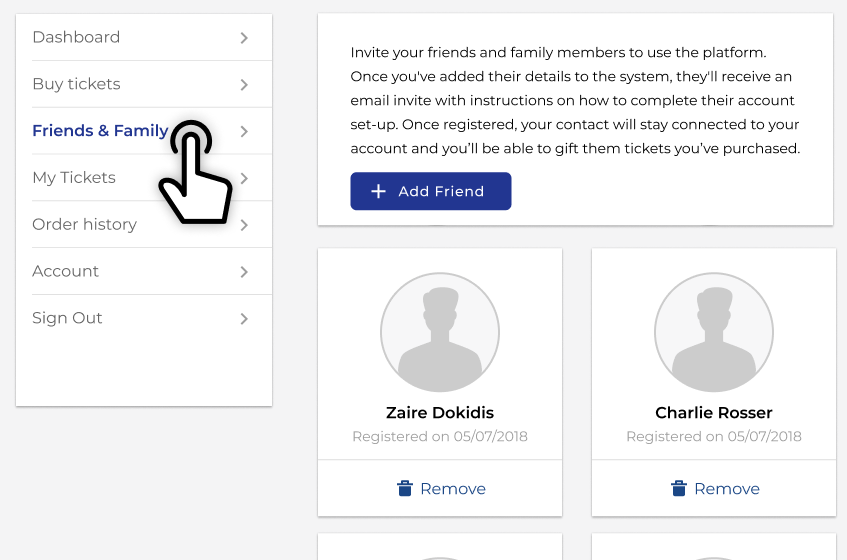This screenshot has height=560, width=847.
Task: Click the plus icon in Add Friend
Action: (379, 191)
